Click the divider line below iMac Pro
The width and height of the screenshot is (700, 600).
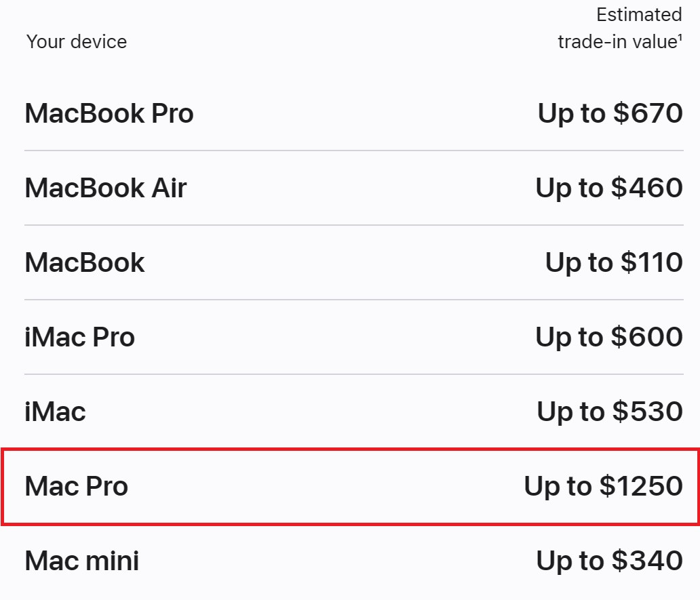coord(353,374)
